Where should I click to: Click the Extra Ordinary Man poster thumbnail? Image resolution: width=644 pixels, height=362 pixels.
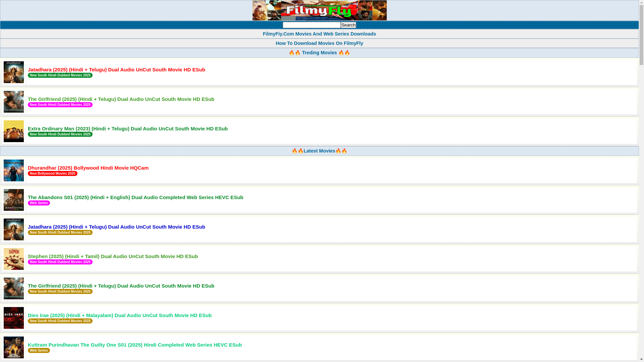(14, 131)
